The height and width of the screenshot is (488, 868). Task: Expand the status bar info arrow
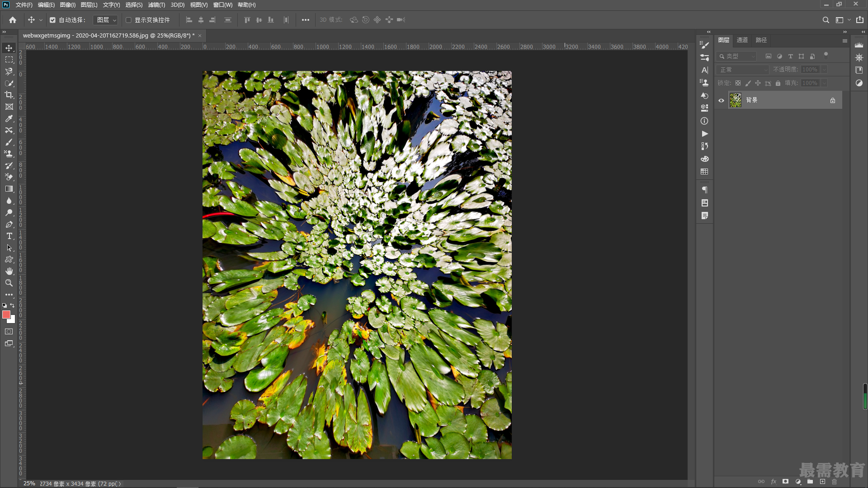[x=120, y=484]
